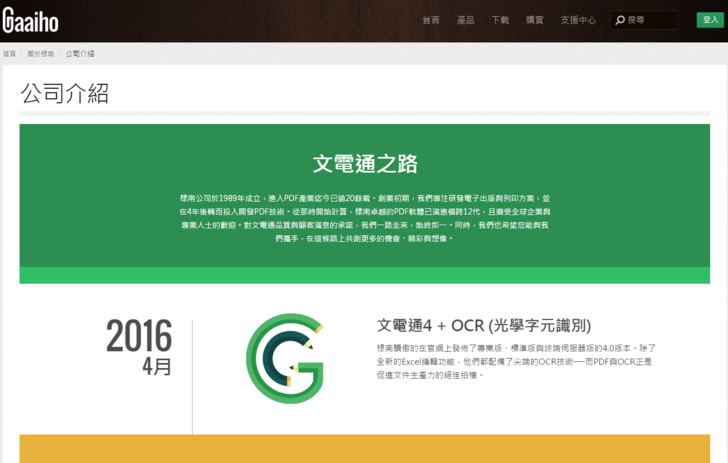Click the banner paragraph mentioning 1989年成立
This screenshot has width=728, height=463.
pos(365,218)
